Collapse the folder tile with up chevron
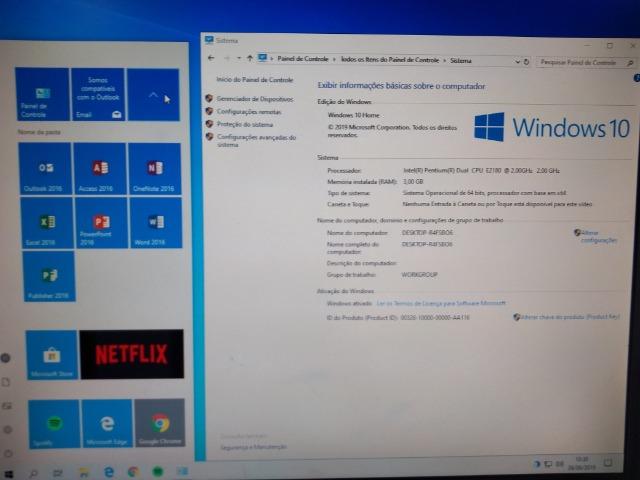The width and height of the screenshot is (640, 480). point(153,95)
